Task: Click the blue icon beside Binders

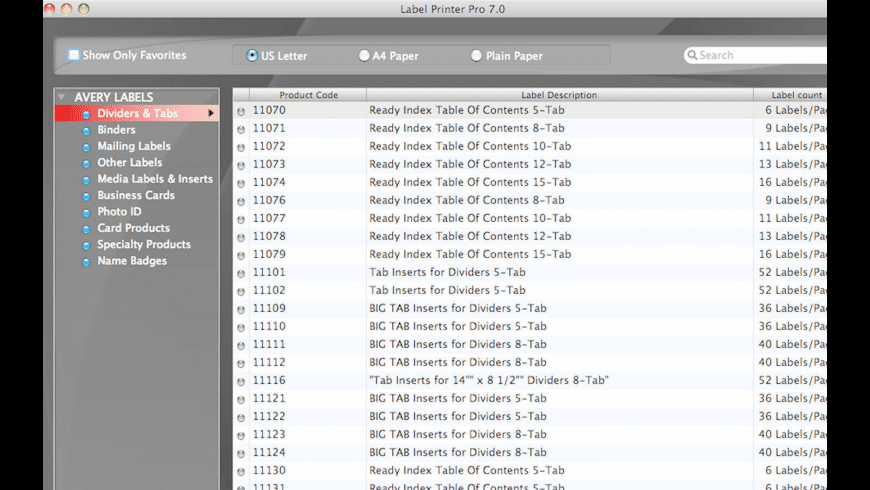Action: point(86,130)
